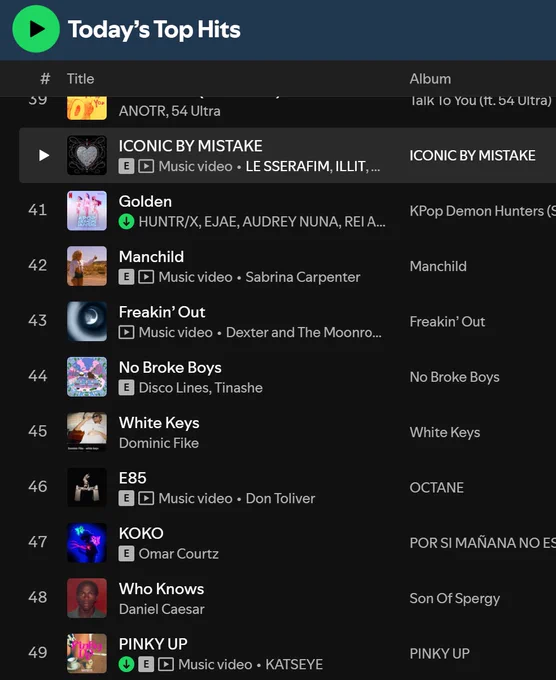Viewport: 556px width, 680px height.
Task: Open the Freakin' Out song title
Action: pos(162,312)
